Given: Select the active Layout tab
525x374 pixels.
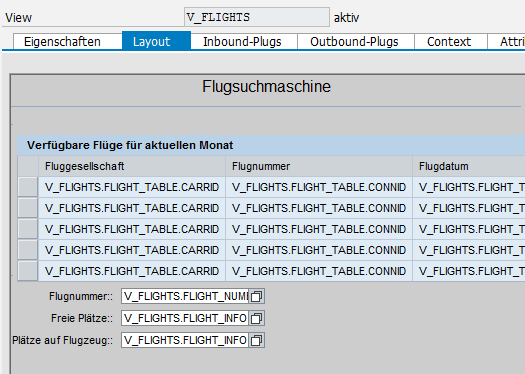Looking at the screenshot, I should tap(152, 41).
